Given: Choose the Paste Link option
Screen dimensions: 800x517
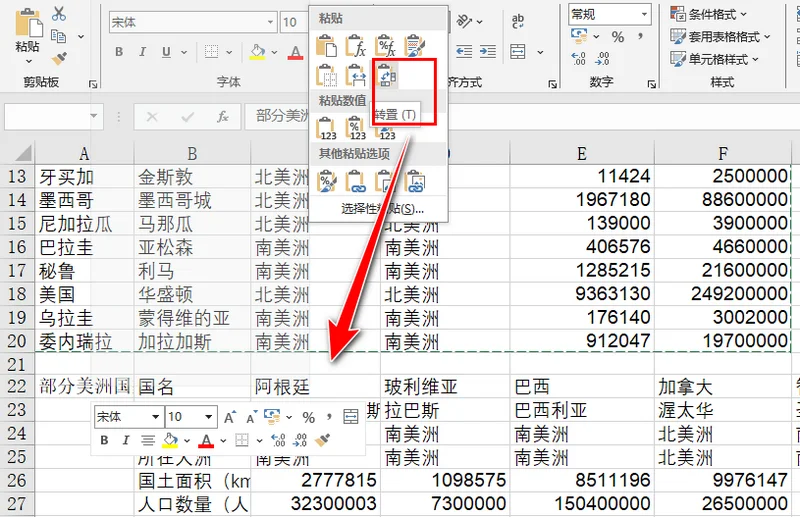Looking at the screenshot, I should click(x=356, y=182).
